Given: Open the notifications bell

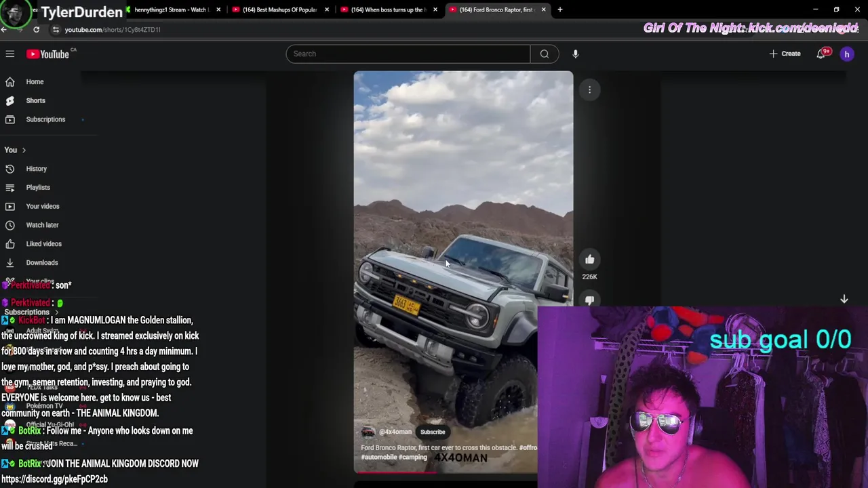Looking at the screenshot, I should click(x=821, y=54).
